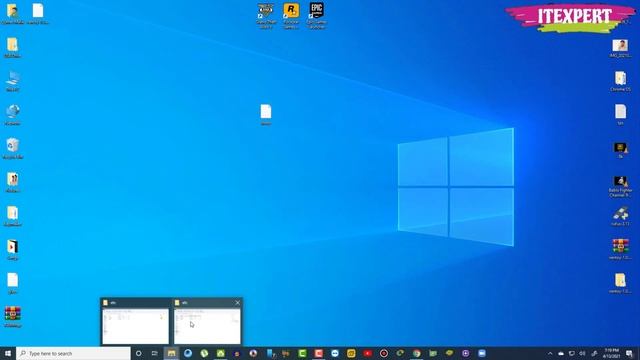Viewport: 640px width, 360px height.
Task: Open the taskbar clock and date
Action: [x=611, y=353]
